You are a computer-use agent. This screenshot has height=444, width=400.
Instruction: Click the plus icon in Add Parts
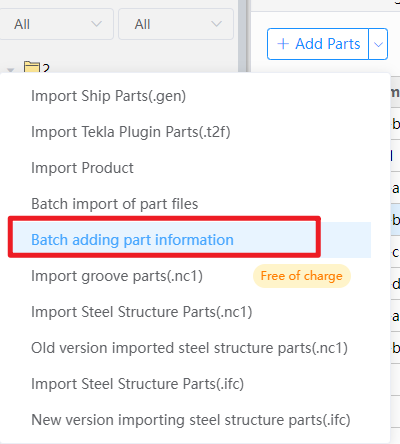coord(283,44)
